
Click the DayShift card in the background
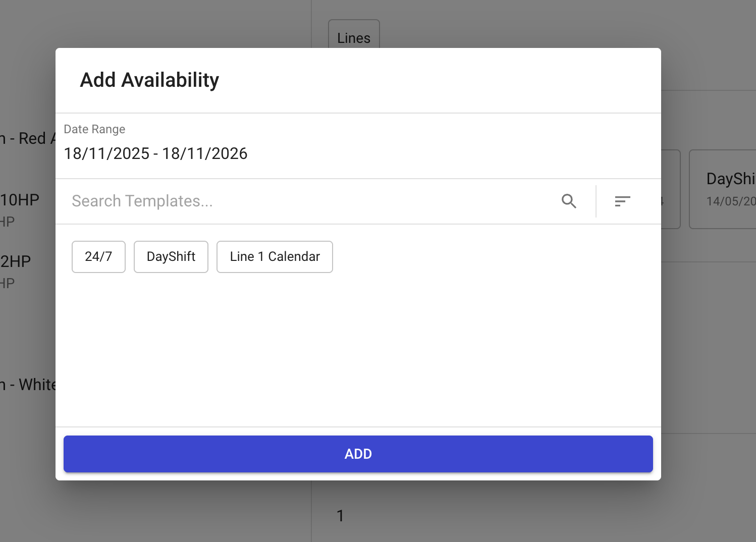(727, 189)
